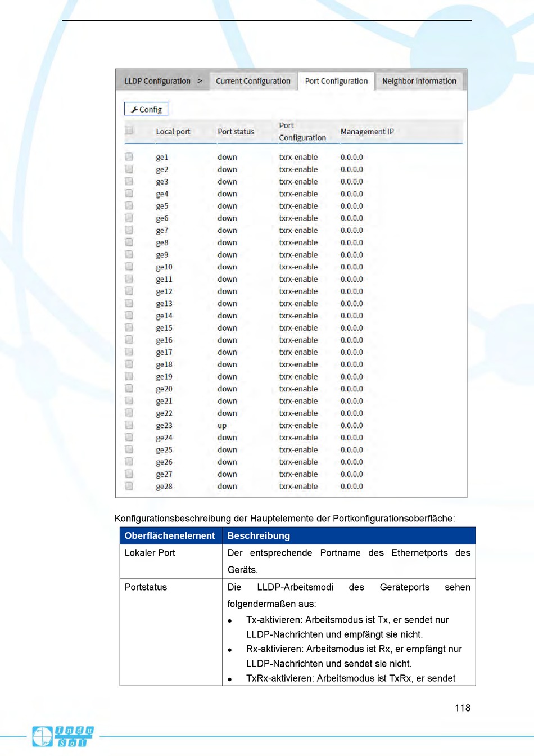Check the box next to ge26

pos(129,461)
